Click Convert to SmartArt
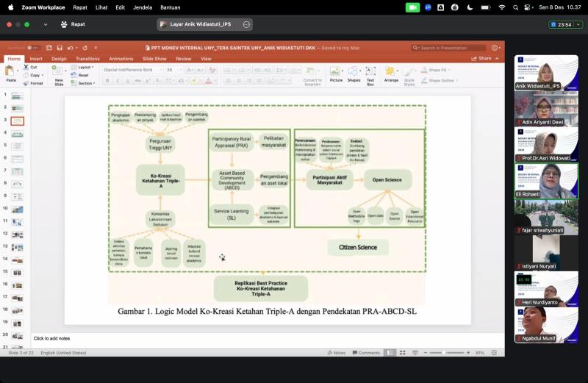 312,74
